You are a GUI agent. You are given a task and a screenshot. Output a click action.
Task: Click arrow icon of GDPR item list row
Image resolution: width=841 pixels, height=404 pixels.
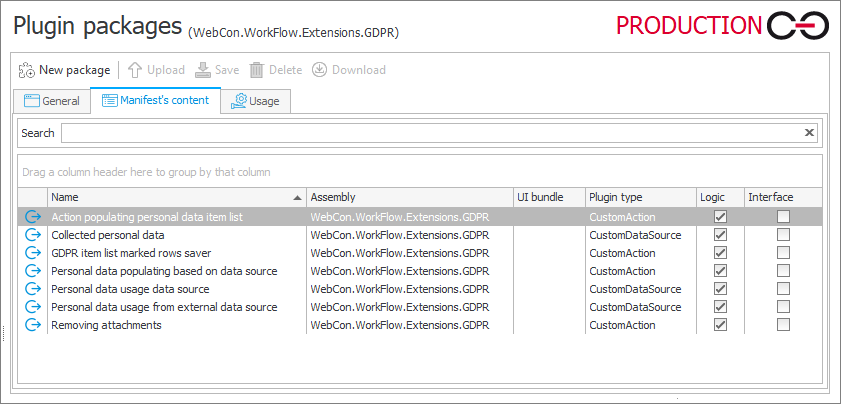click(33, 253)
